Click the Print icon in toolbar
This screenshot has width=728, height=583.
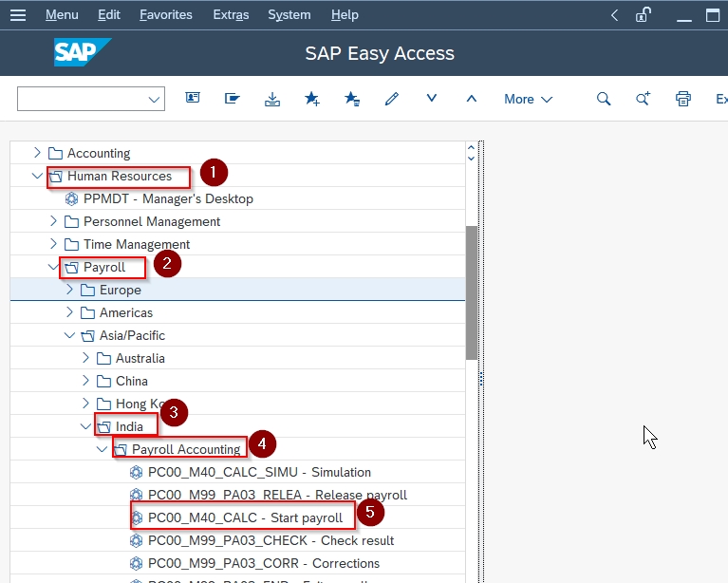click(x=683, y=99)
